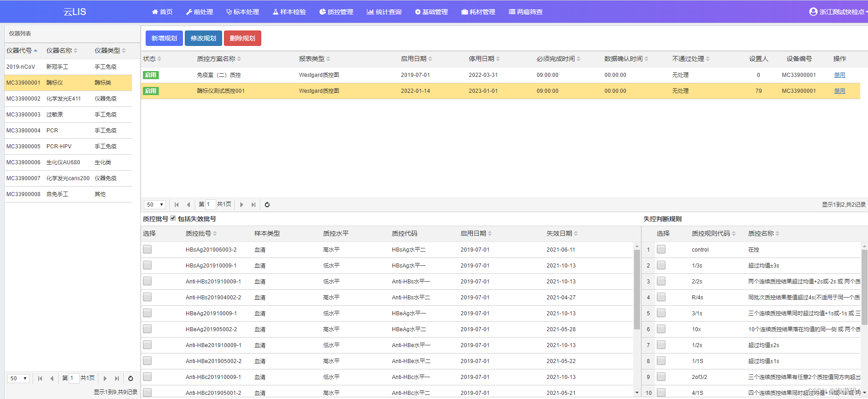Click the bar chart icon of 统计查询
Viewport: 868px width, 399px height.
370,12
